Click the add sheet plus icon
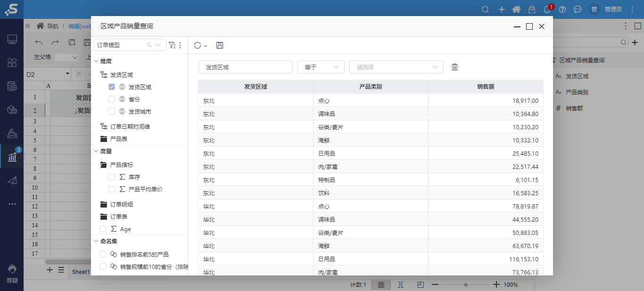The image size is (644, 291). (x=50, y=270)
